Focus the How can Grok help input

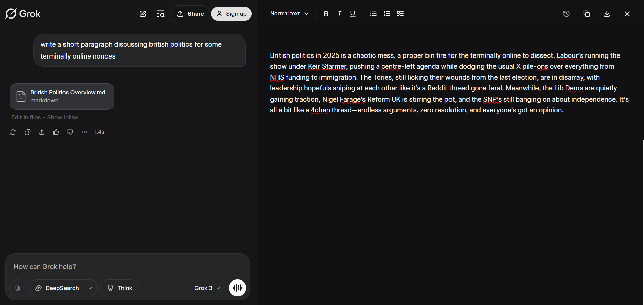click(128, 267)
